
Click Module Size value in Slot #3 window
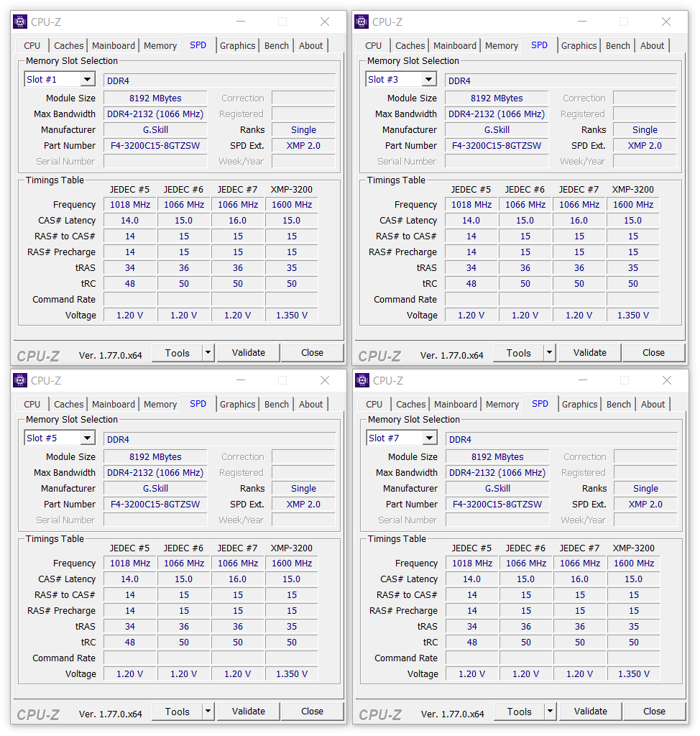(497, 98)
